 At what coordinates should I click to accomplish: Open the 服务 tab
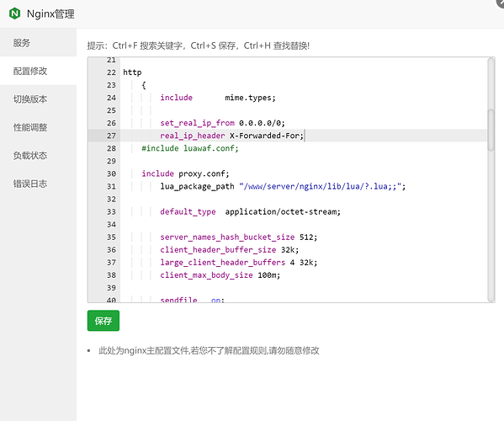pyautogui.click(x=38, y=43)
